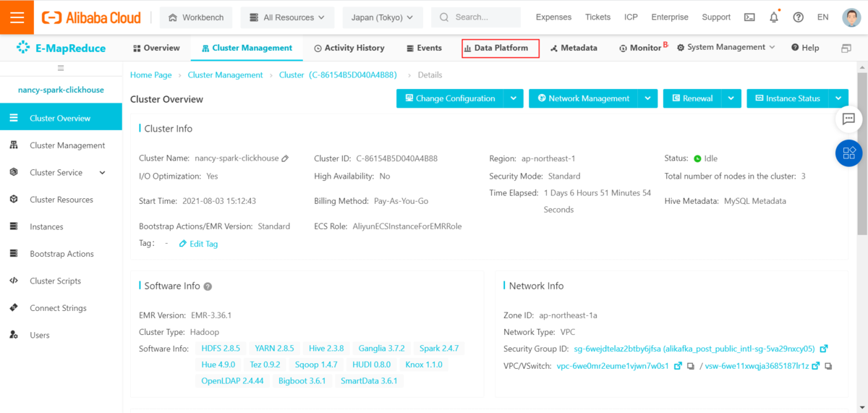Click the page vertical scrollbar
Image resolution: width=868 pixels, height=413 pixels.
pos(862,153)
